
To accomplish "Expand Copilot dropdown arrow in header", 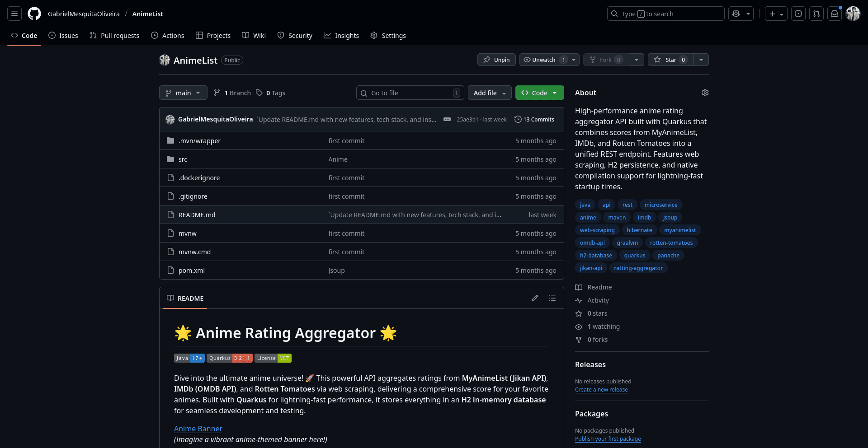I will tap(748, 14).
